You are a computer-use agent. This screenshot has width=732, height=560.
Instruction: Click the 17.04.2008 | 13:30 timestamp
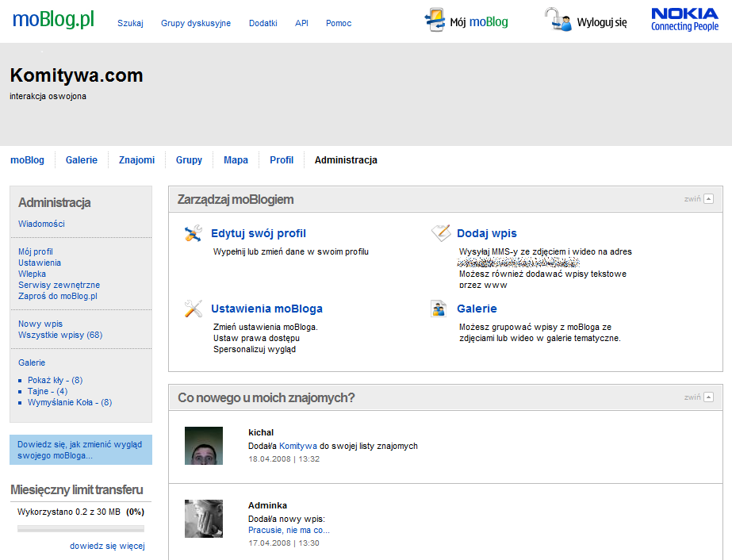284,543
